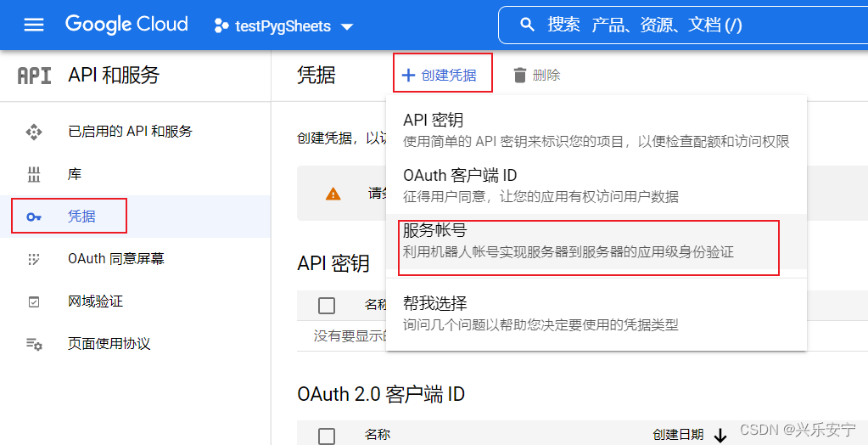Click the trash can icon

[519, 76]
